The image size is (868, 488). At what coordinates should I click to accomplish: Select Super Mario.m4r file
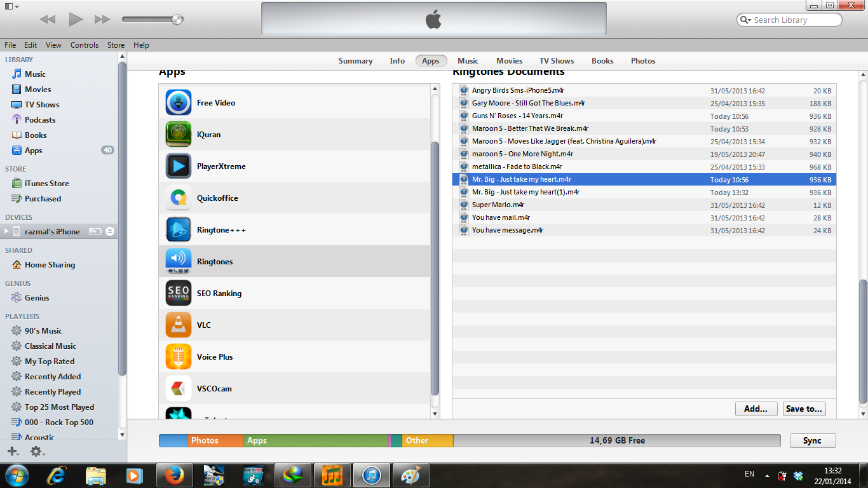[x=644, y=205]
